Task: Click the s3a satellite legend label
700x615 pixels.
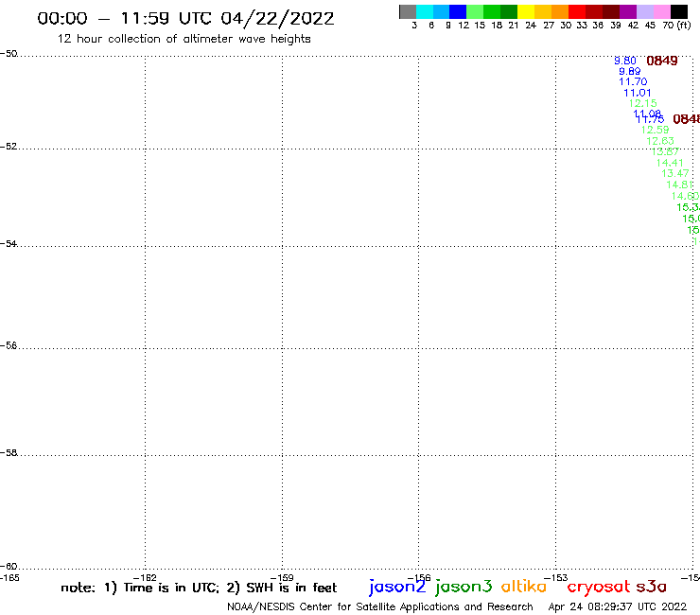Action: (652, 587)
